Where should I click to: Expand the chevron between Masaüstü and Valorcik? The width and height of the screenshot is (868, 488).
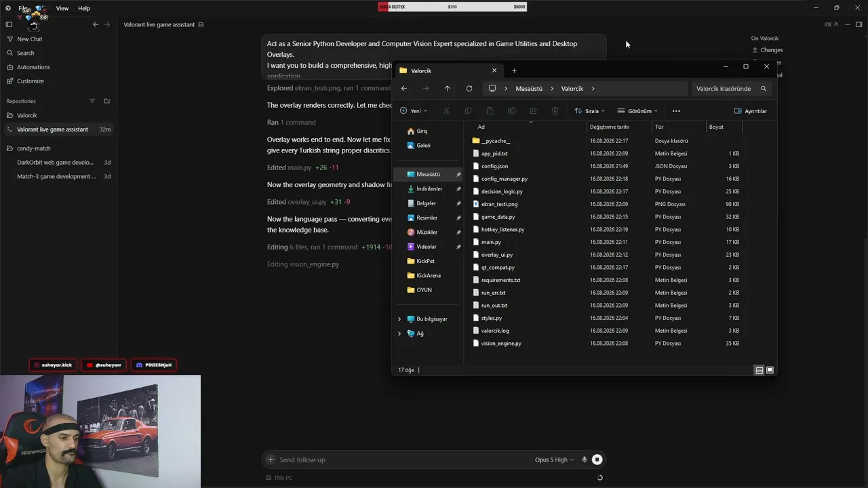[x=552, y=89]
